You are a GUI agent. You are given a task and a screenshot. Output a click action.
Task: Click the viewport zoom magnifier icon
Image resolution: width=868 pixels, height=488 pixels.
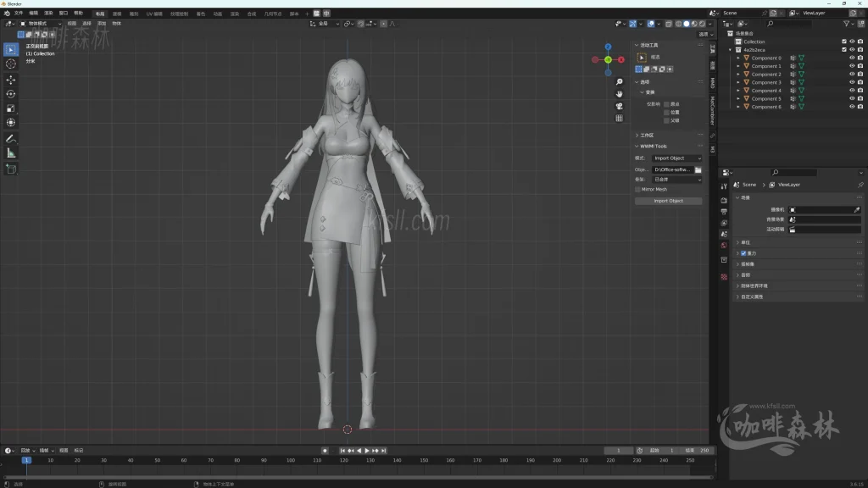[x=619, y=82]
